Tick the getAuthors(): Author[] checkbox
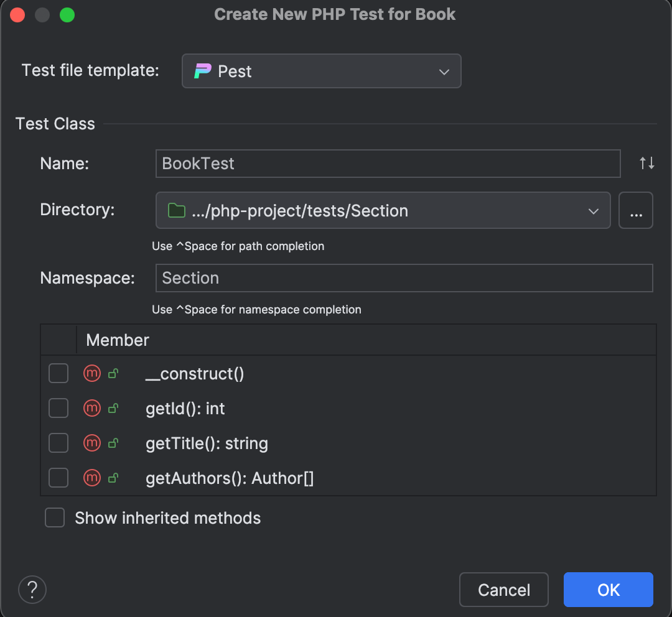 (x=58, y=478)
